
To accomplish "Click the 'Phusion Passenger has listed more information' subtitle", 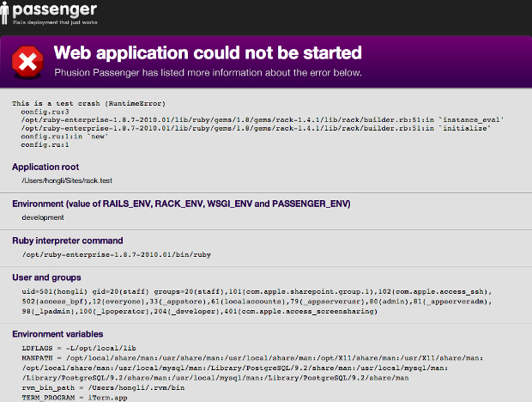I will (x=208, y=73).
